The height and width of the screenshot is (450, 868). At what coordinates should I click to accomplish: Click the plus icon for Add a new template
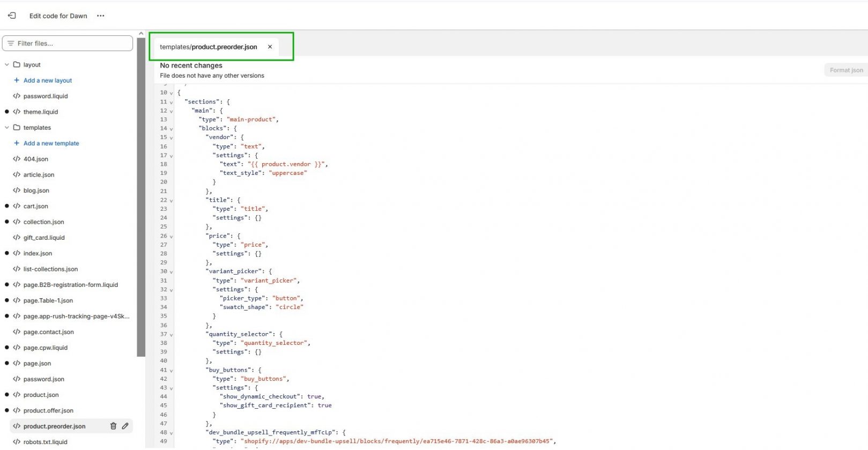[x=17, y=143]
